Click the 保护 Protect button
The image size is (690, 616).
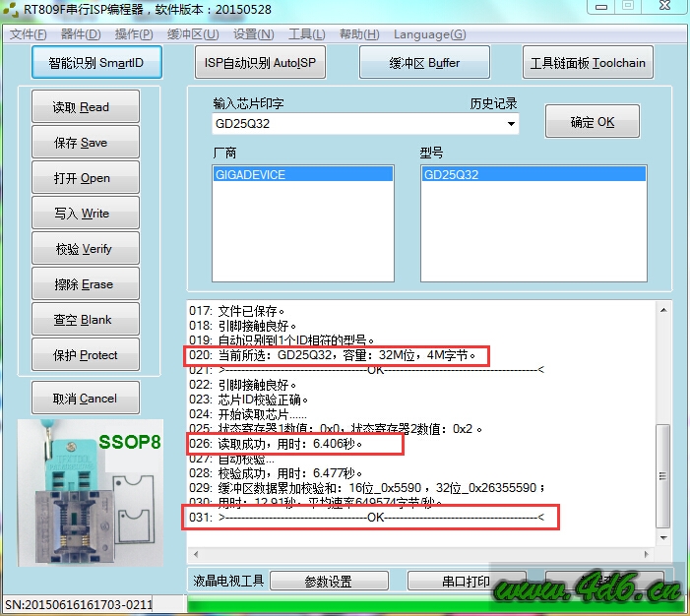[86, 354]
